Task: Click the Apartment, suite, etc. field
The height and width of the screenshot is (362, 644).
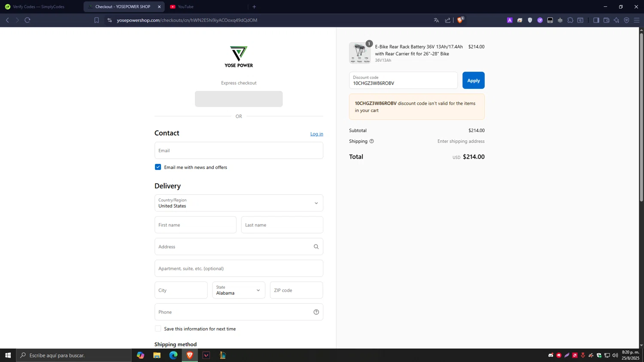Action: [239, 268]
